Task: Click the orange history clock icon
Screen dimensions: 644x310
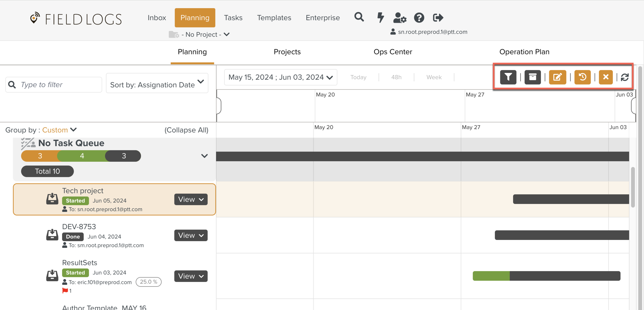Action: [582, 77]
